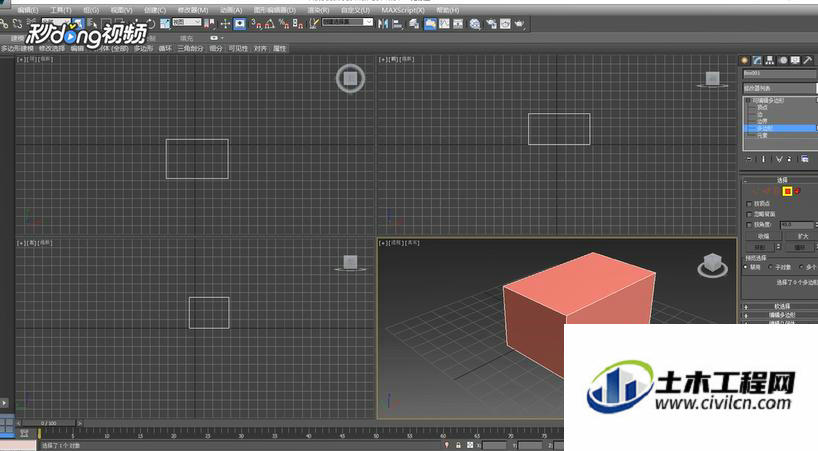Open the Render Setup icon
The image size is (818, 451).
pos(491,23)
